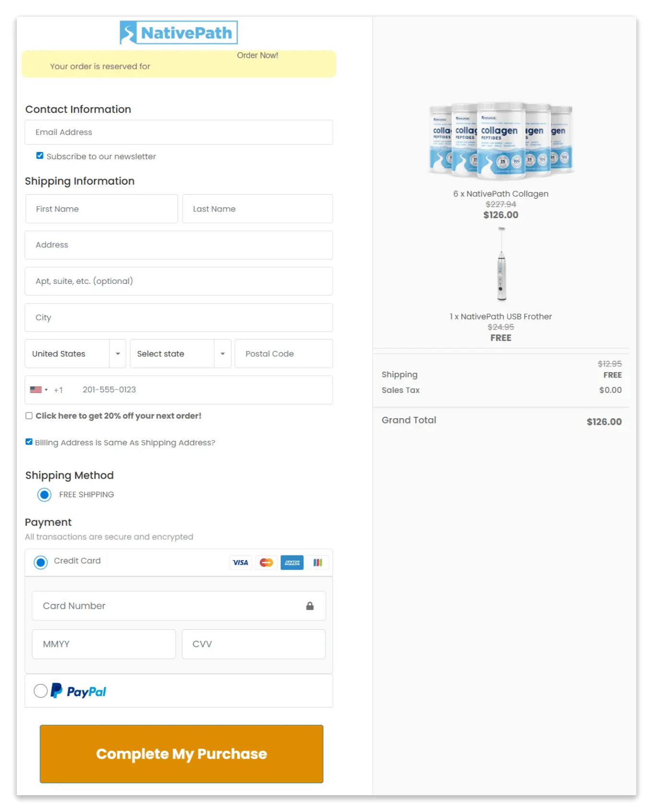This screenshot has width=653, height=812.
Task: Focus the Card Number field
Action: coord(179,606)
